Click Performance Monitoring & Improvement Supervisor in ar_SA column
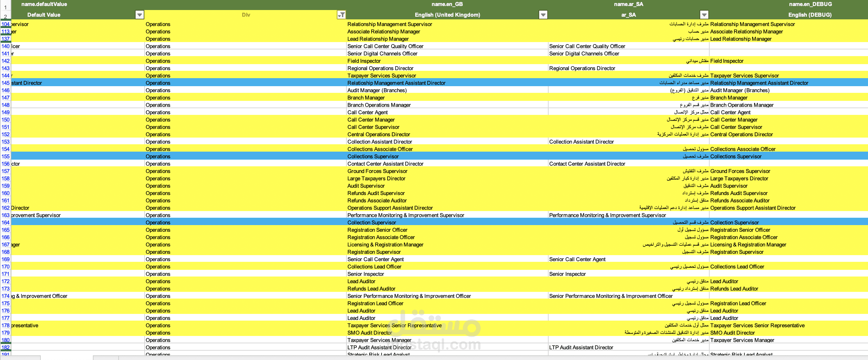 point(607,215)
